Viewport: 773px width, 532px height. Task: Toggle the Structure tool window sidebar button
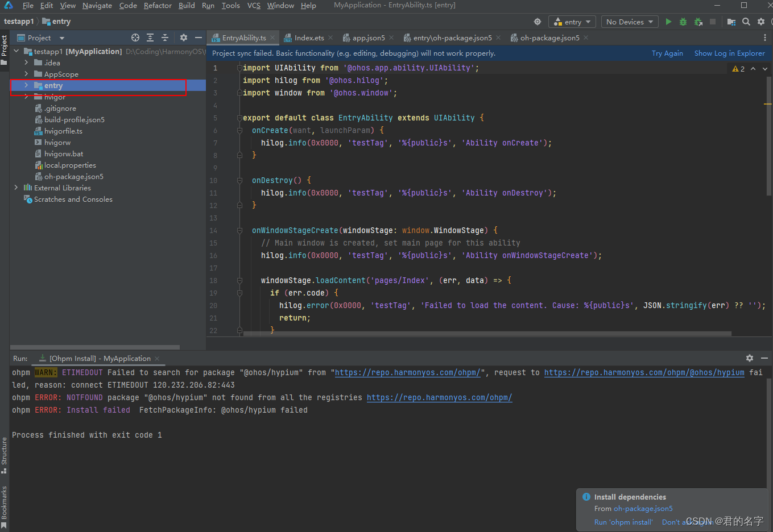coord(4,455)
